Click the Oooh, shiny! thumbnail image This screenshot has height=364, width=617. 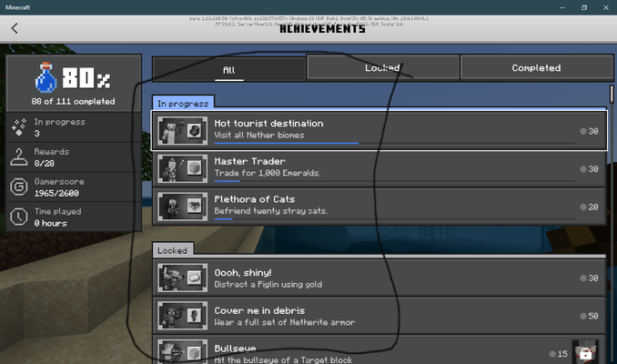(x=183, y=278)
